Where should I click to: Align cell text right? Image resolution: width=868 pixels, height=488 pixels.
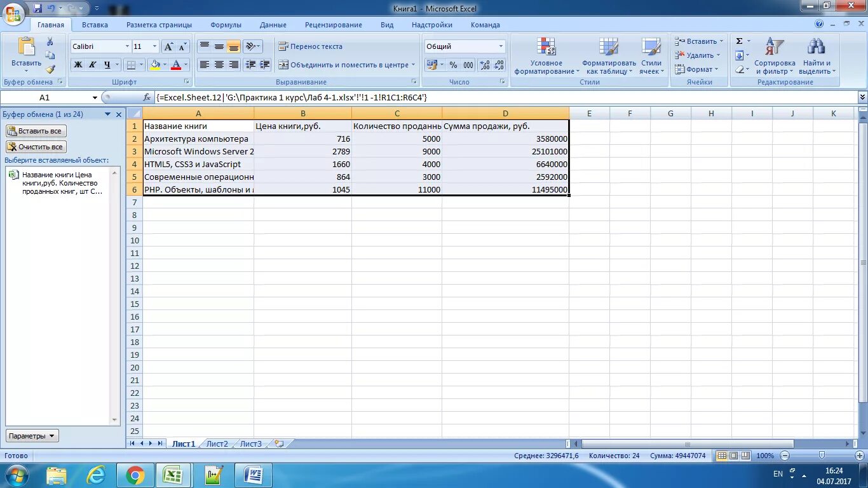coord(234,65)
